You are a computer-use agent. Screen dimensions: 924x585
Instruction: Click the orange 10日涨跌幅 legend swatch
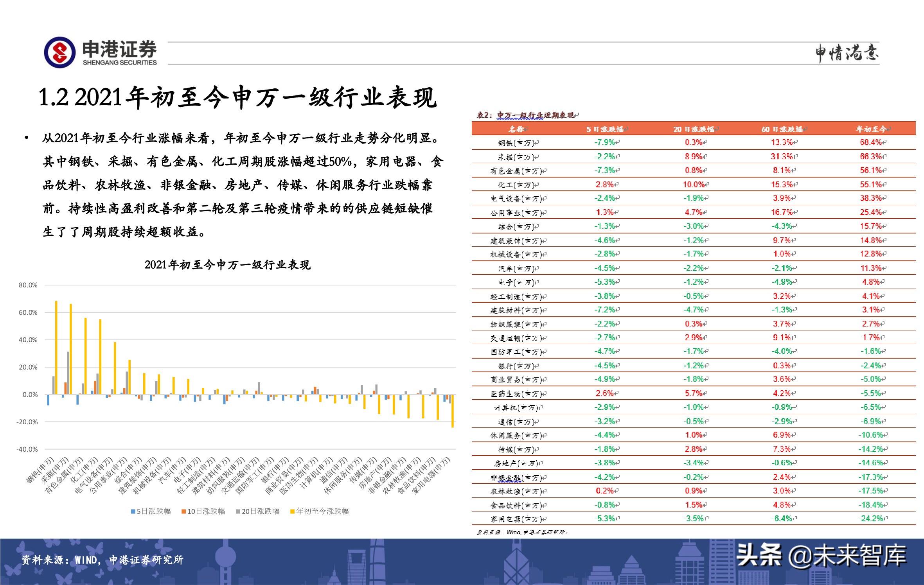[183, 511]
